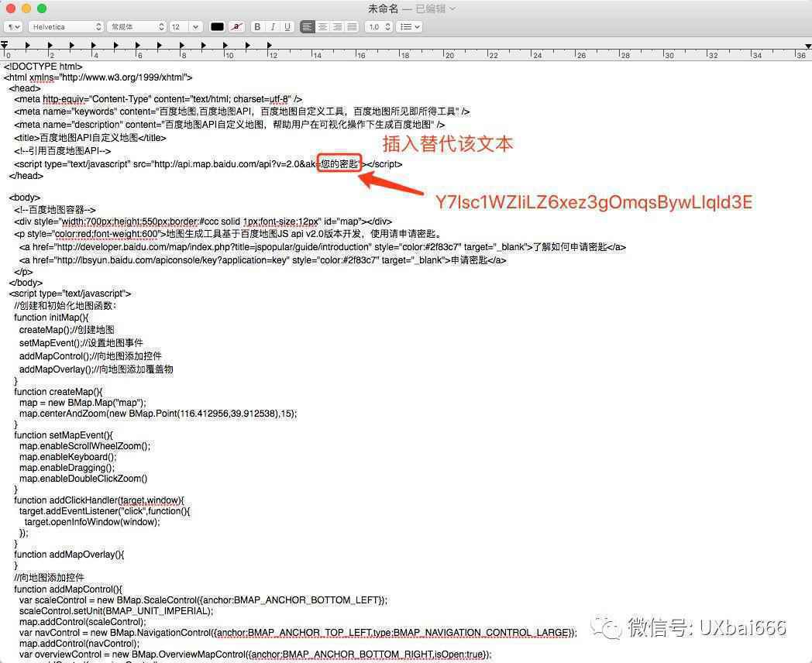The width and height of the screenshot is (812, 663).
Task: Toggle underline formatting
Action: [x=287, y=26]
